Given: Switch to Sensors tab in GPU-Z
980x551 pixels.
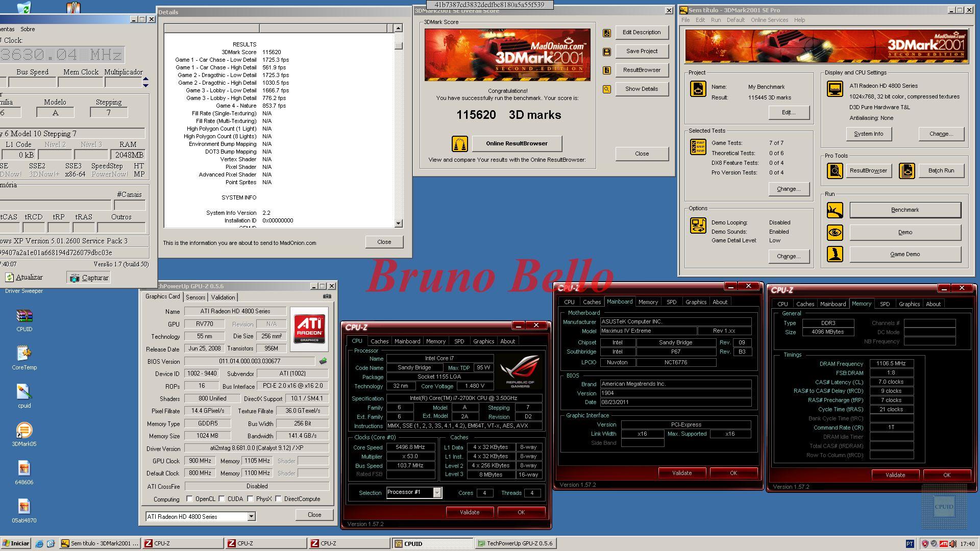Looking at the screenshot, I should point(195,297).
